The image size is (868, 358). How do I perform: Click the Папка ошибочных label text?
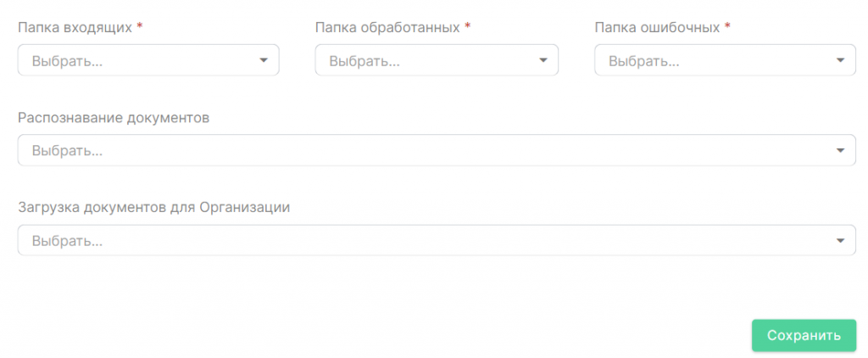(x=657, y=28)
